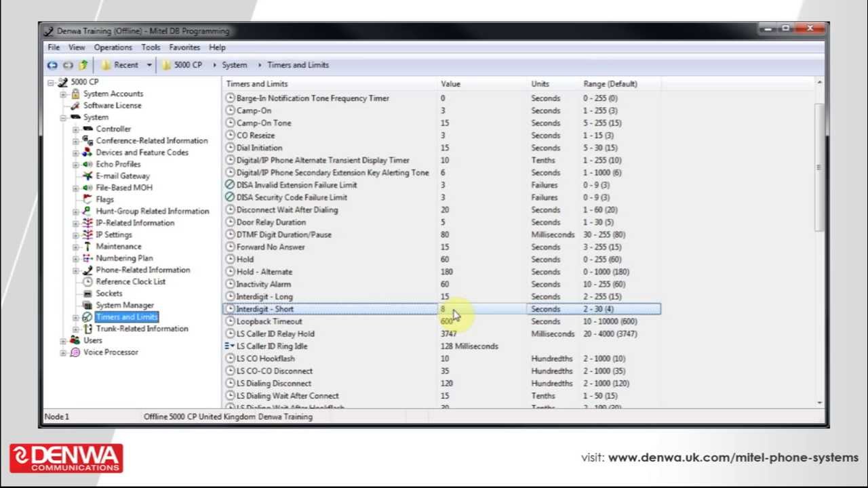
Task: Click the Interdigit - Short value field
Action: point(483,309)
